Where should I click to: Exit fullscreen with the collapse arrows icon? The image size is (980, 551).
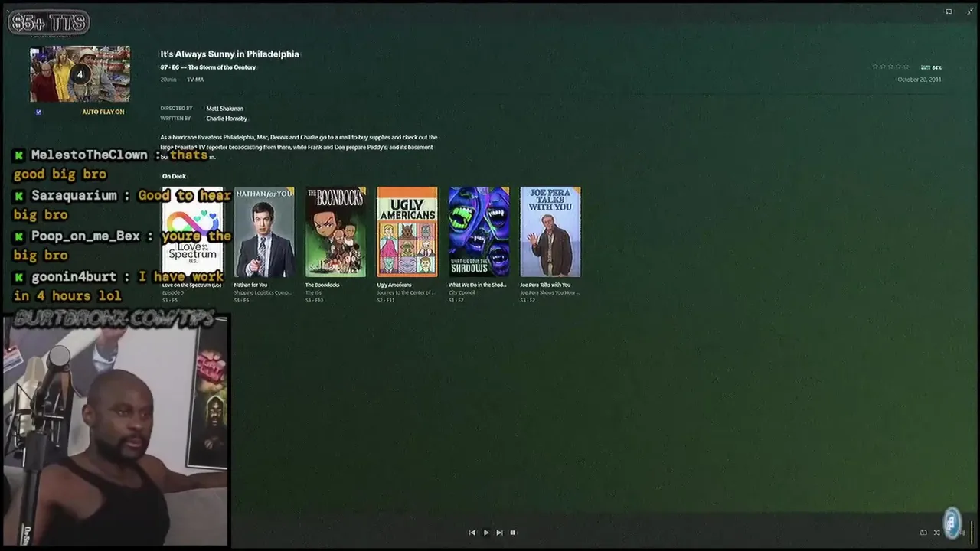(970, 11)
